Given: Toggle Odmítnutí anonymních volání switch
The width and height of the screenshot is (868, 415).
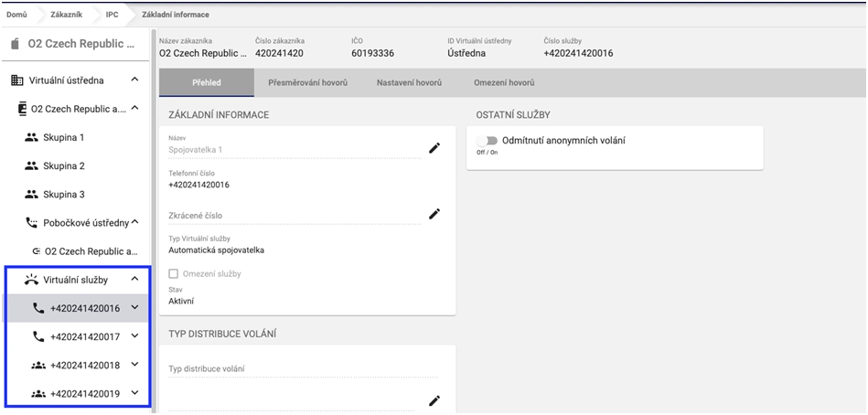Looking at the screenshot, I should (488, 141).
